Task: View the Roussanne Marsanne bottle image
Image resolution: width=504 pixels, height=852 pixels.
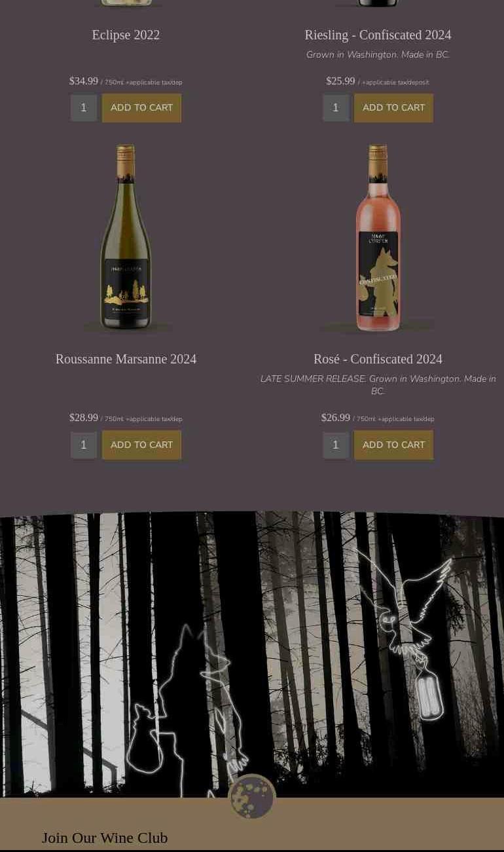Action: tap(126, 238)
